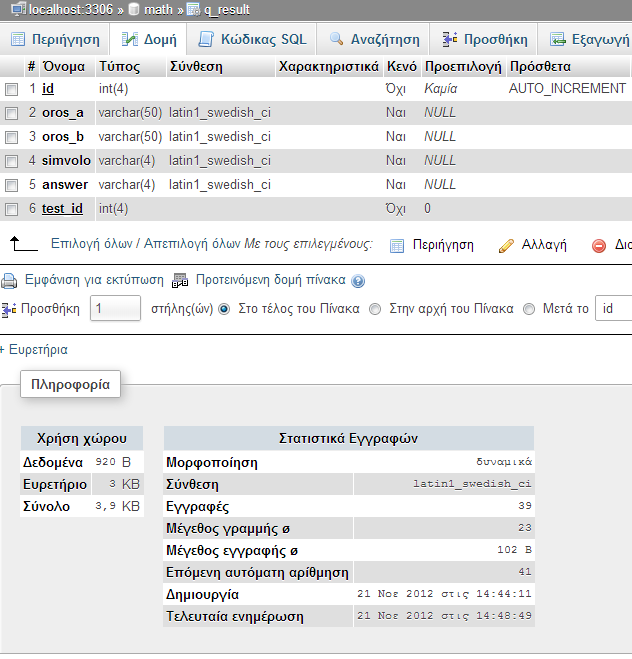
Task: Click the Αλλαγή action link
Action: 544,245
